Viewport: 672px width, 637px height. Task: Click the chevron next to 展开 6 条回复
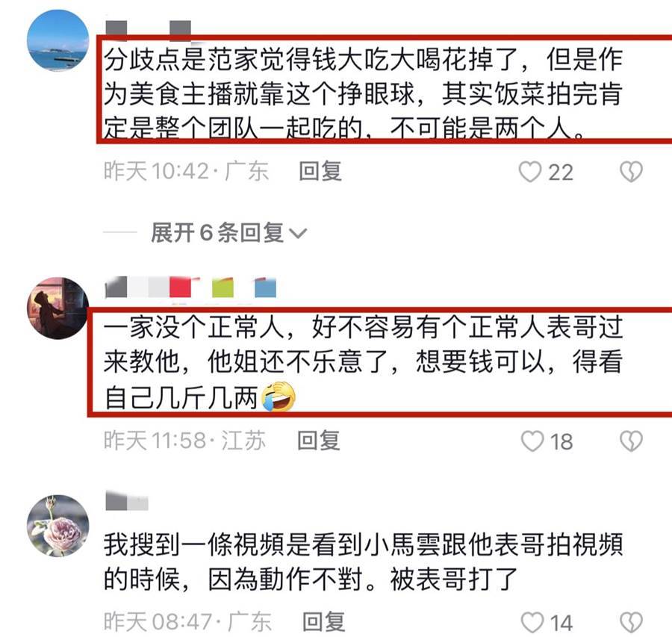298,234
